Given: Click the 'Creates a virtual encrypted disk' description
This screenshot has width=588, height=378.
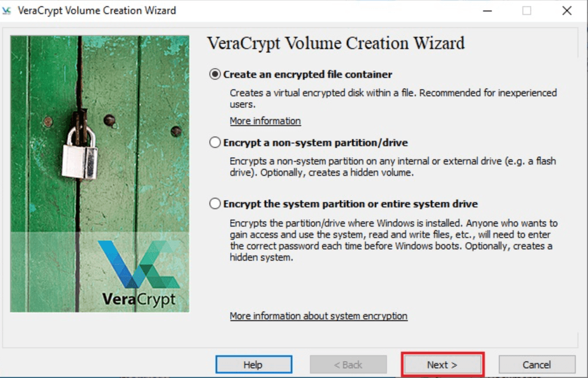Looking at the screenshot, I should tap(394, 99).
